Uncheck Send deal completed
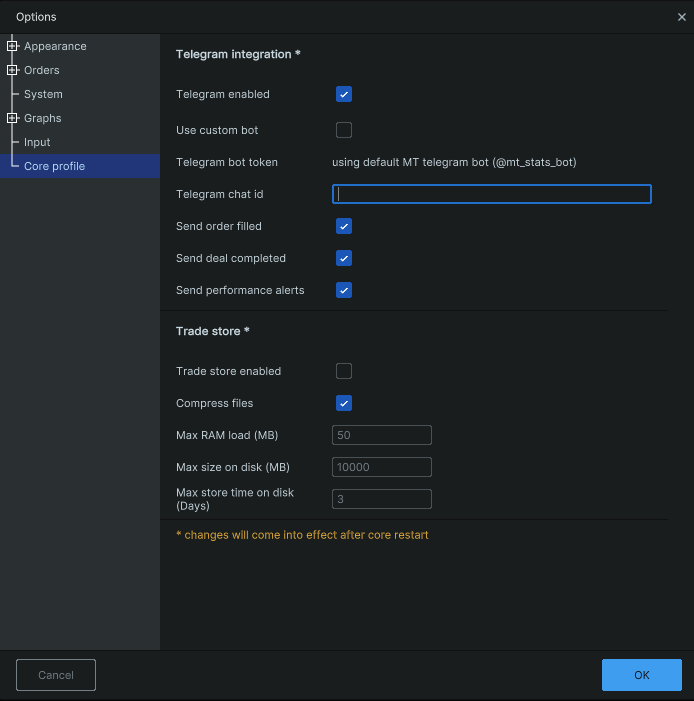The height and width of the screenshot is (701, 694). pos(344,258)
